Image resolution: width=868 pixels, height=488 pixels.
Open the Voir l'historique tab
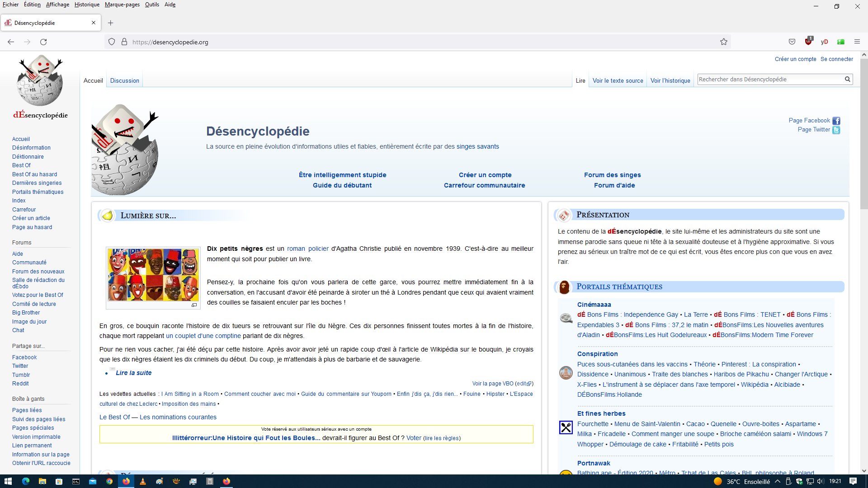point(670,81)
